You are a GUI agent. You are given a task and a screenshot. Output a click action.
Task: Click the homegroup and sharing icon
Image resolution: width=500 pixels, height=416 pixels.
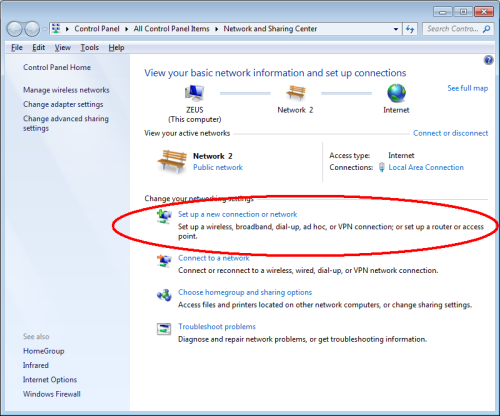pyautogui.click(x=164, y=295)
